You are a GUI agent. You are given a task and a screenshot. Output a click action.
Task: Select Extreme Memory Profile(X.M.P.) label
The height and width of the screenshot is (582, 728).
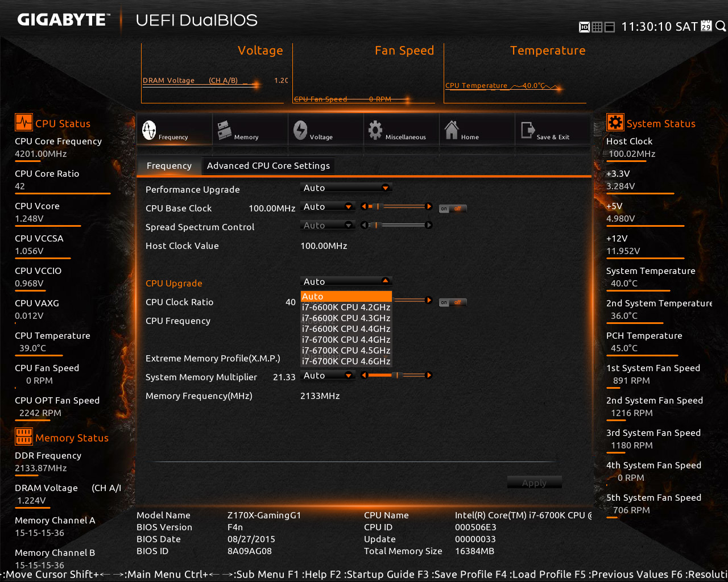213,358
